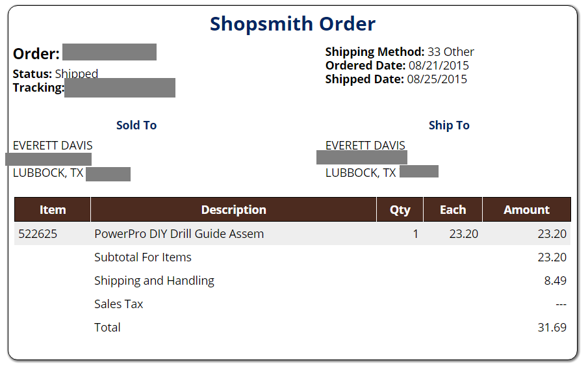Viewport: 588px width, 366px height.
Task: Click the Shipping and Handling amount 8.49
Action: (555, 281)
